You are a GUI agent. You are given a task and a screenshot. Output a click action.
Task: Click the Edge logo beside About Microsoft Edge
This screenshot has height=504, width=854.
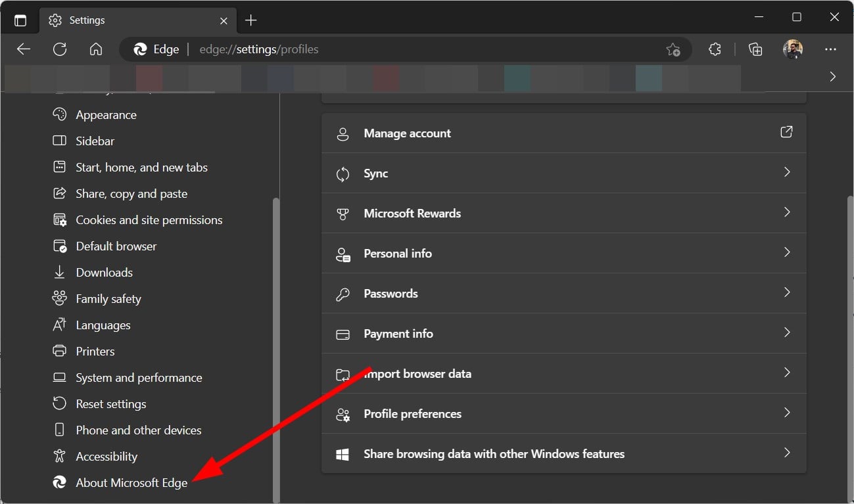(x=60, y=482)
